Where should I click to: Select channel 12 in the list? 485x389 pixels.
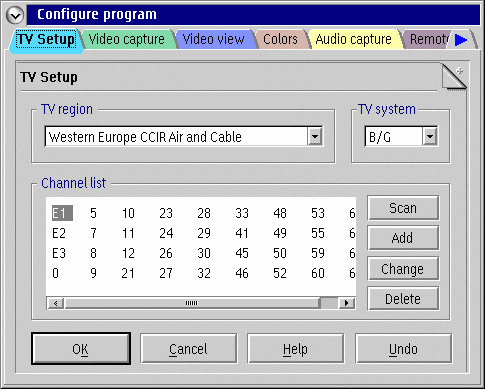click(x=128, y=253)
